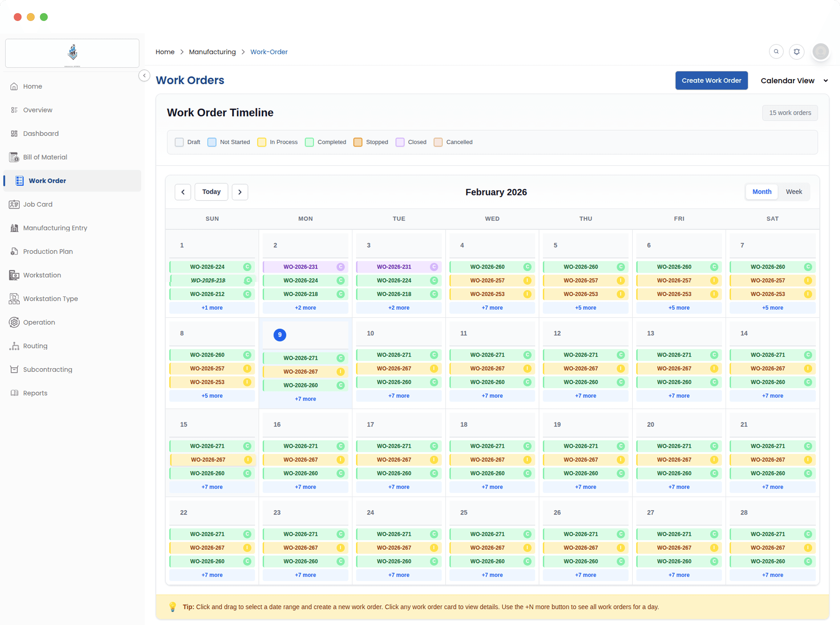Open the Routing sidebar icon
The width and height of the screenshot is (840, 625).
(14, 346)
